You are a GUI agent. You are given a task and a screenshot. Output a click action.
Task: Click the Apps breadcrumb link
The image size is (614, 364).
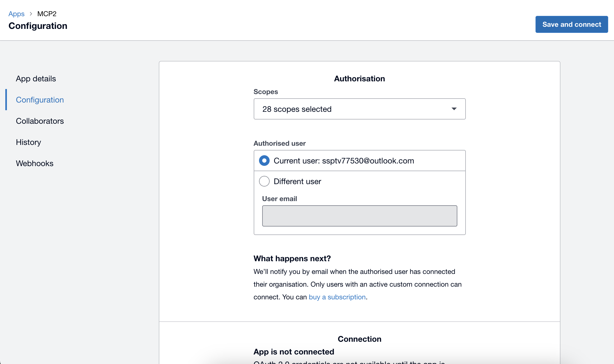(x=16, y=14)
